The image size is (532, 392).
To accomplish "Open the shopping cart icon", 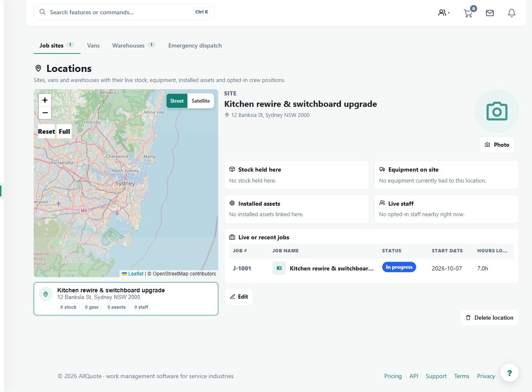I will pos(468,13).
